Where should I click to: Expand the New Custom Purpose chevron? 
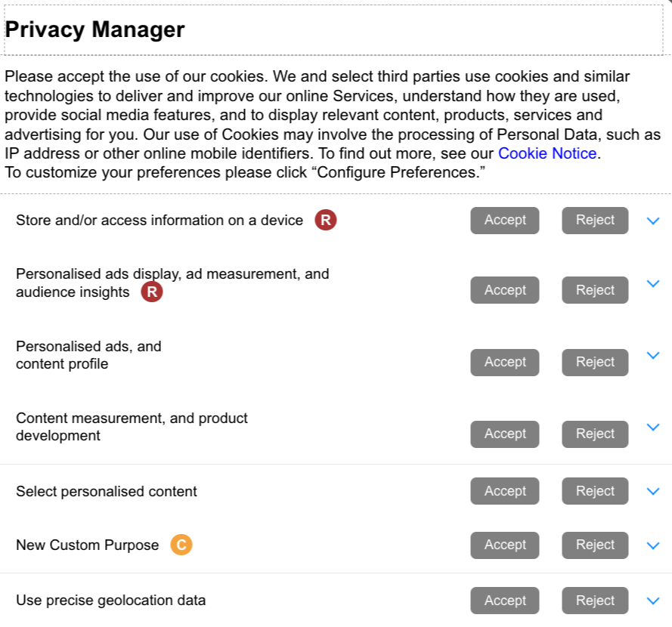[652, 545]
